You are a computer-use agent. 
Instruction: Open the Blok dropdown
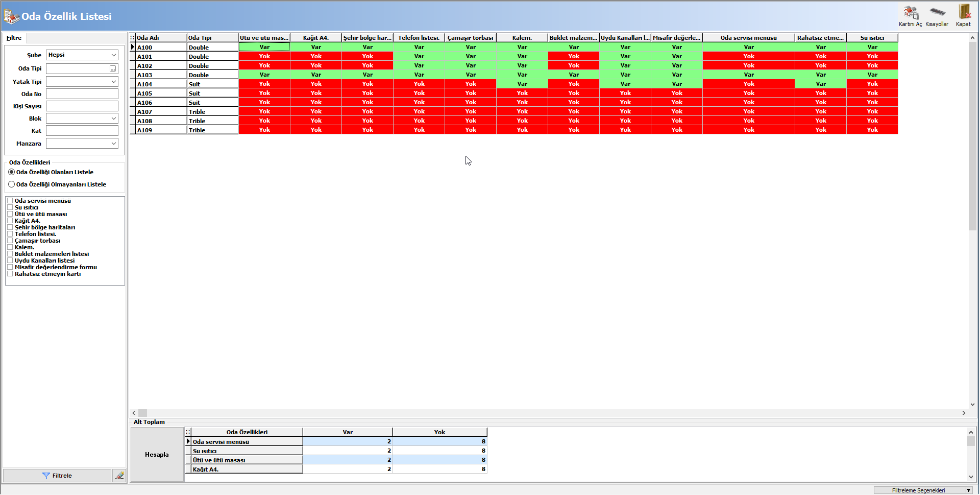[82, 119]
